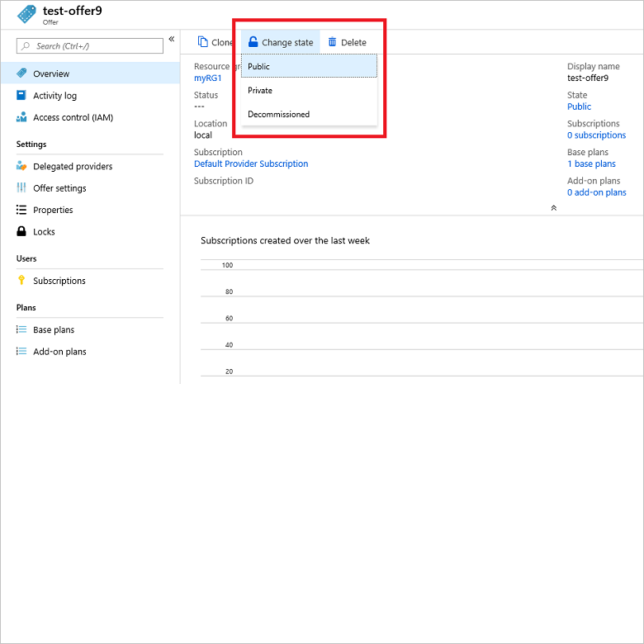644x644 pixels.
Task: Open Add-on plans under Plans
Action: click(x=90, y=351)
